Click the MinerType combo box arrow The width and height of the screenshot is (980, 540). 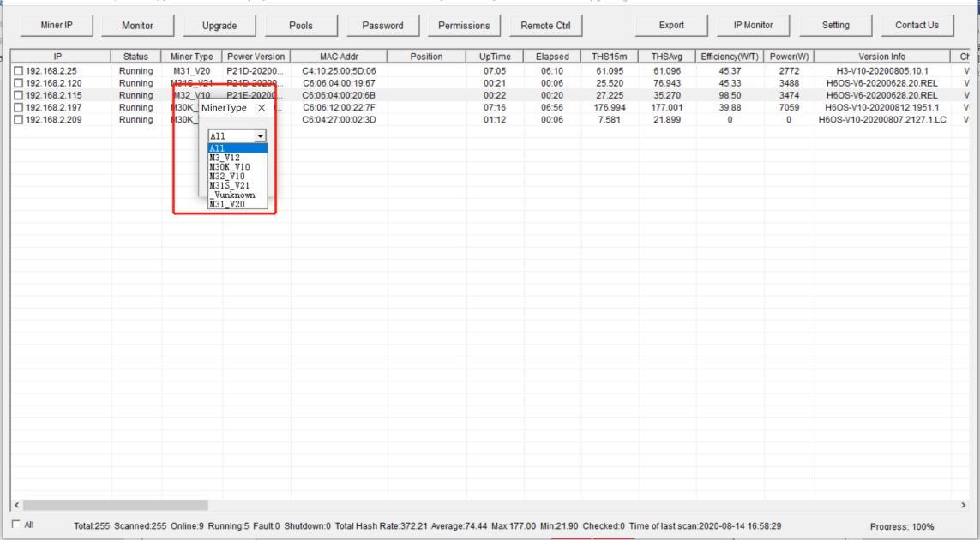click(260, 136)
